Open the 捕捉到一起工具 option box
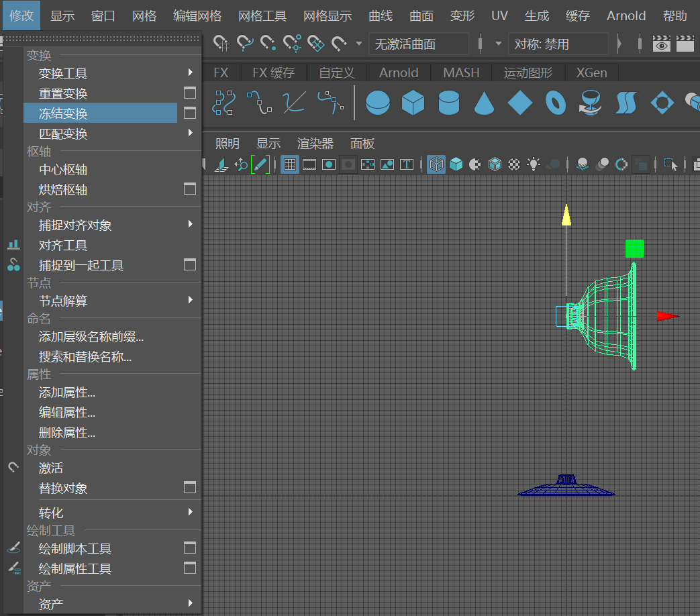 tap(190, 264)
